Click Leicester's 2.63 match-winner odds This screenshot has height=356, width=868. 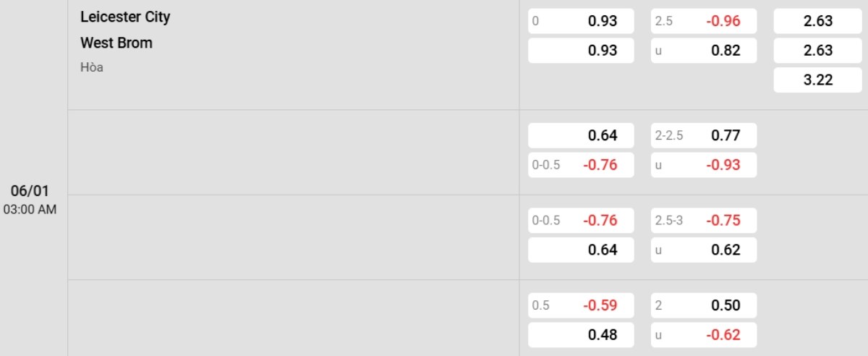[x=817, y=21]
